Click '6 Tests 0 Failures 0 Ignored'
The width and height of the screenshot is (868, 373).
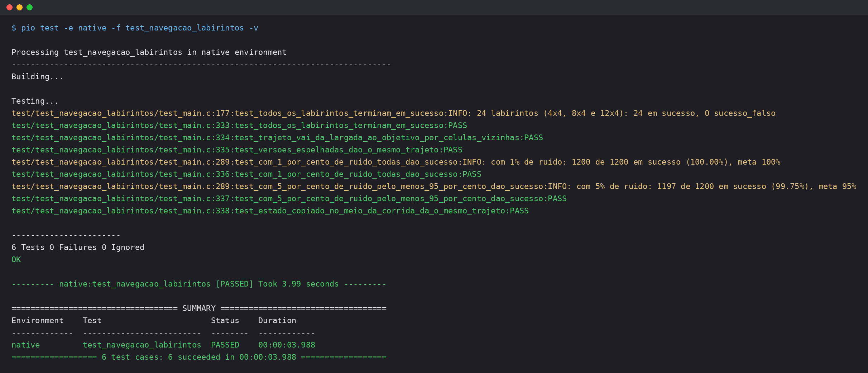(x=78, y=247)
